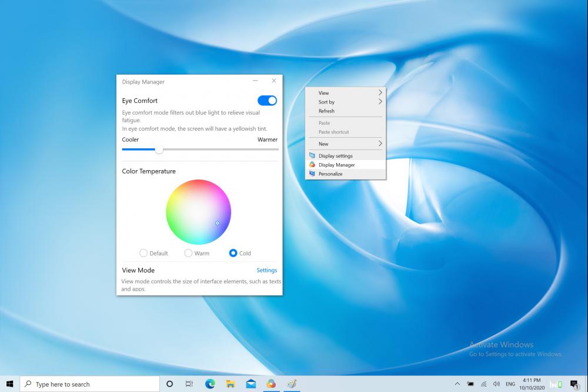Viewport: 588px width, 392px height.
Task: Launch Microsoft Edge from the taskbar
Action: (x=210, y=384)
